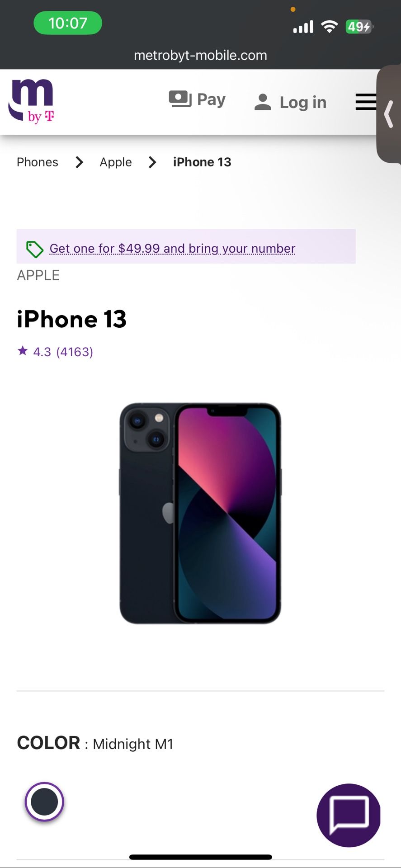
Task: Open the 4163 reviews link
Action: 75,352
